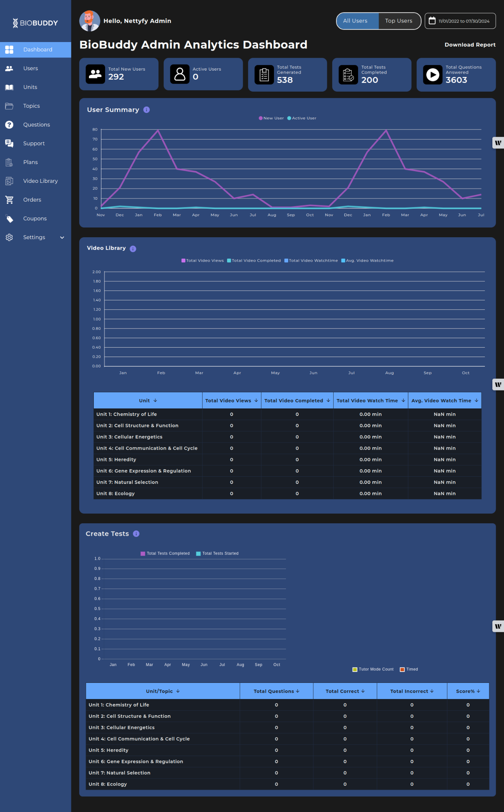Switch to Top Users view

[399, 21]
